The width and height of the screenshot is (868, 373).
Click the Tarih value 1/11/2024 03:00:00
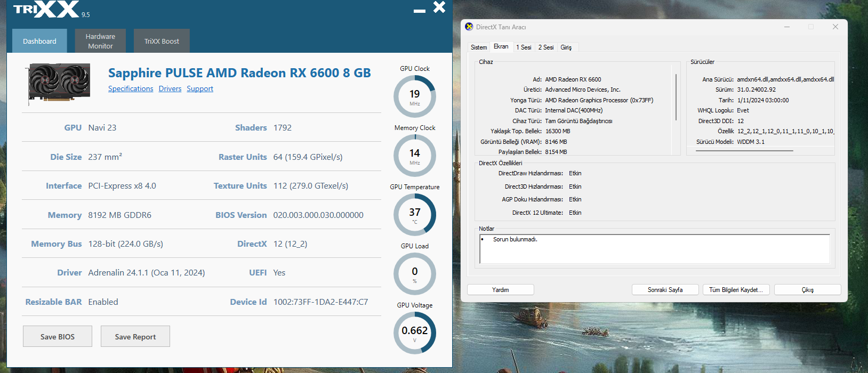click(763, 100)
